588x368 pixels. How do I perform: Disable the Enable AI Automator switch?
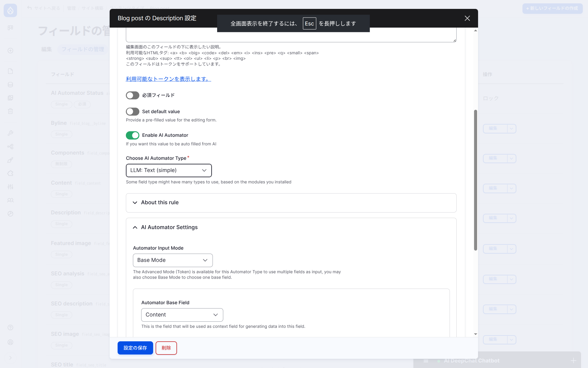133,135
